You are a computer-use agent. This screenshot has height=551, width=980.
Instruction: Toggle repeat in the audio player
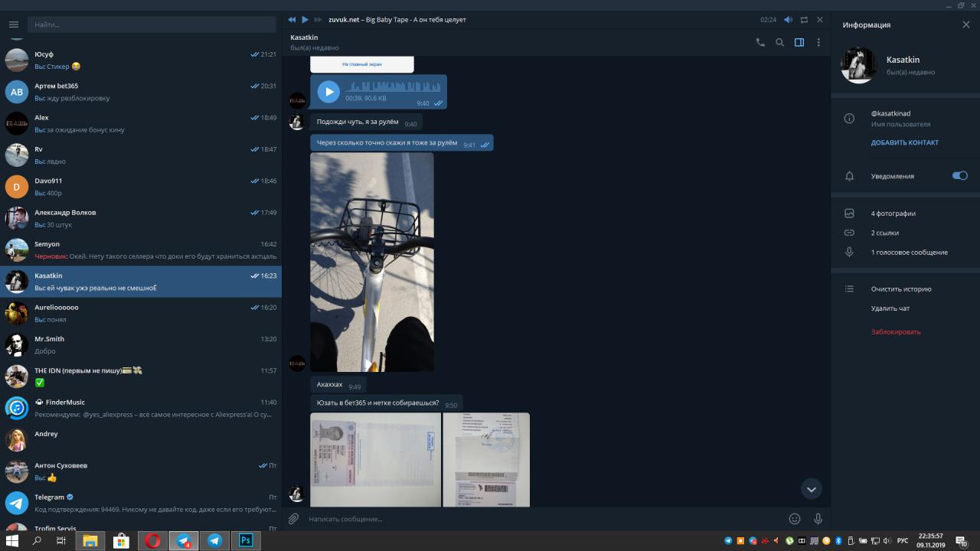click(x=804, y=19)
